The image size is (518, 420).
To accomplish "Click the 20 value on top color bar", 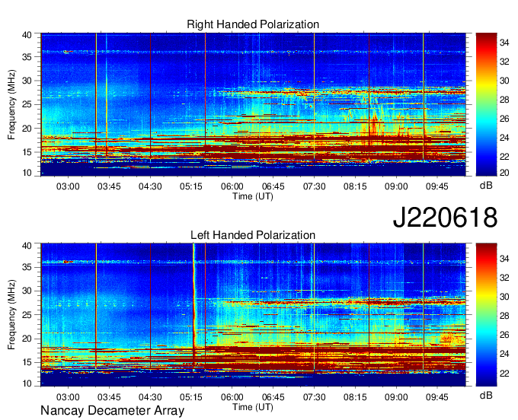I will pyautogui.click(x=504, y=173).
